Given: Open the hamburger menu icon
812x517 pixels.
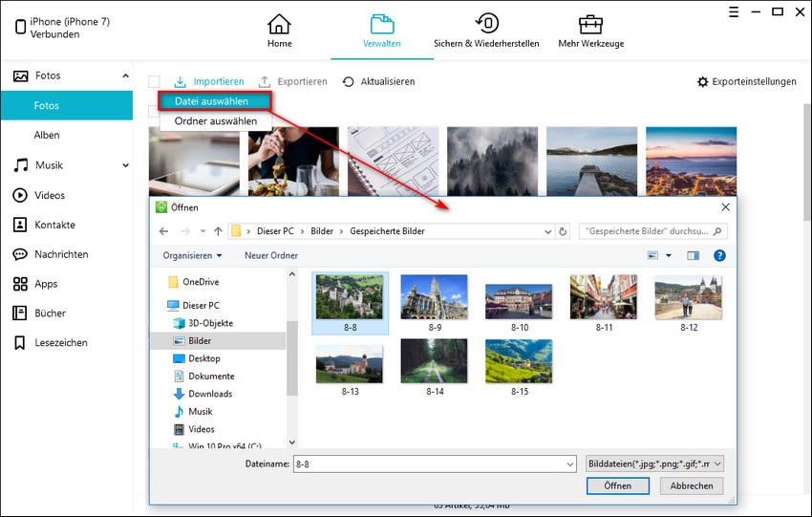Looking at the screenshot, I should pyautogui.click(x=734, y=11).
